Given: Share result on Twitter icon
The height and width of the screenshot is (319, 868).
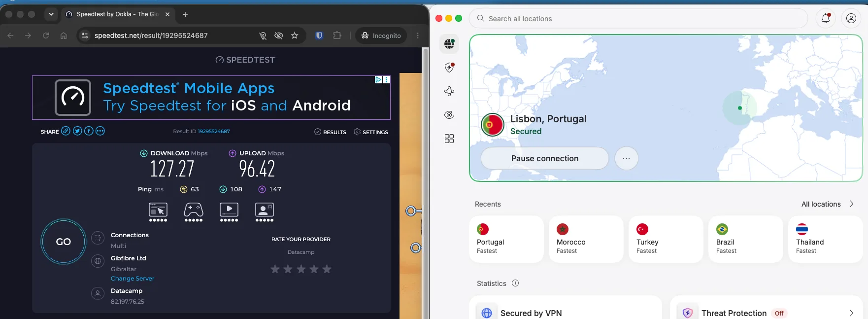Looking at the screenshot, I should [77, 131].
